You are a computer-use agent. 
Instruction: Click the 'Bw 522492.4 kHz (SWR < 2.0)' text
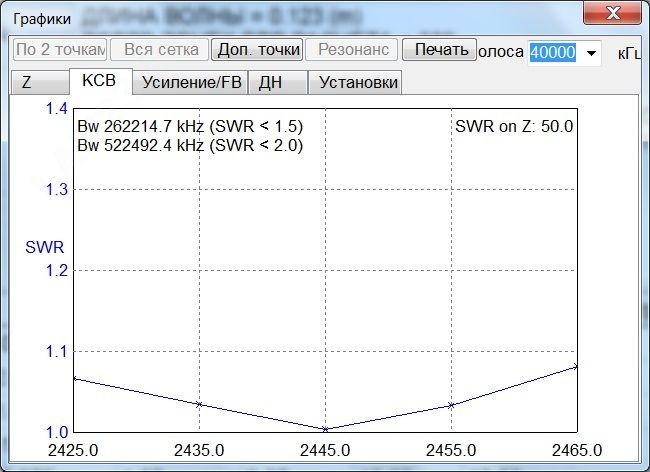190,145
